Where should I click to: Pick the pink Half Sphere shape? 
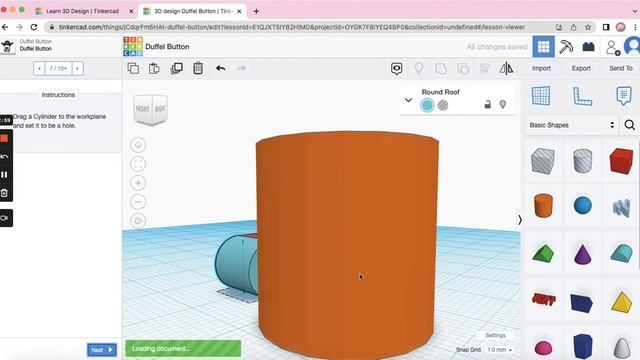[543, 348]
